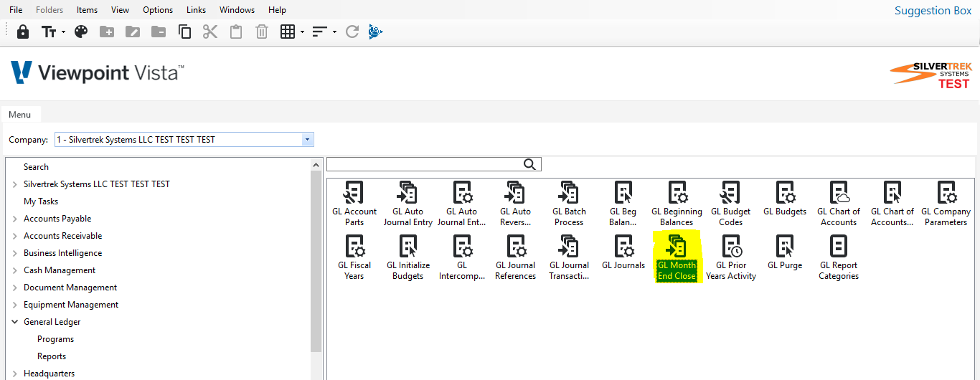
Task: Open GL Fiscal Years
Action: click(x=354, y=257)
